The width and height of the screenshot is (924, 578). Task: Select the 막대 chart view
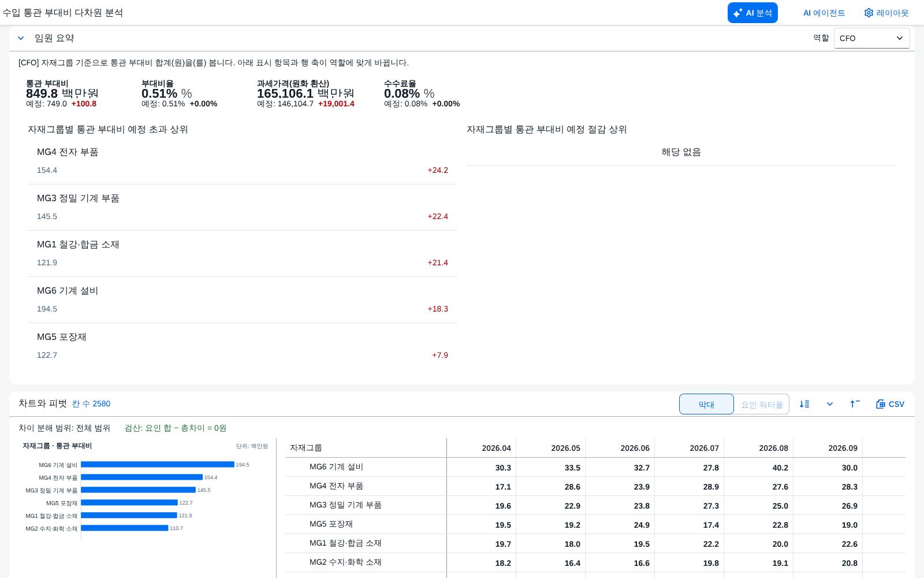coord(706,404)
